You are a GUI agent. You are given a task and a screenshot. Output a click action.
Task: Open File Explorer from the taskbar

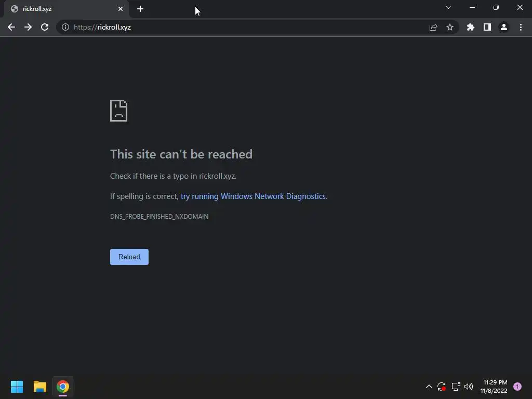tap(40, 387)
